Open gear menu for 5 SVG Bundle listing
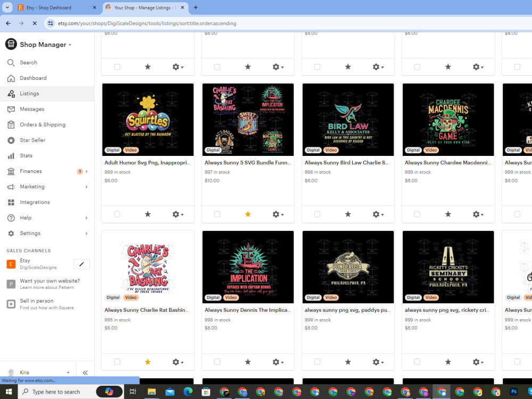The image size is (532, 399). 278,214
